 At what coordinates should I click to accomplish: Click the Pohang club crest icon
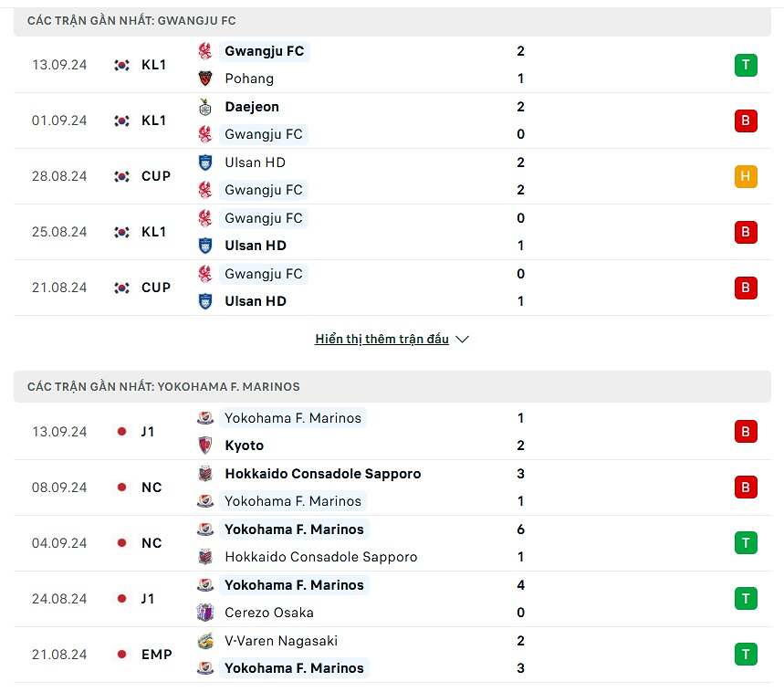click(205, 79)
